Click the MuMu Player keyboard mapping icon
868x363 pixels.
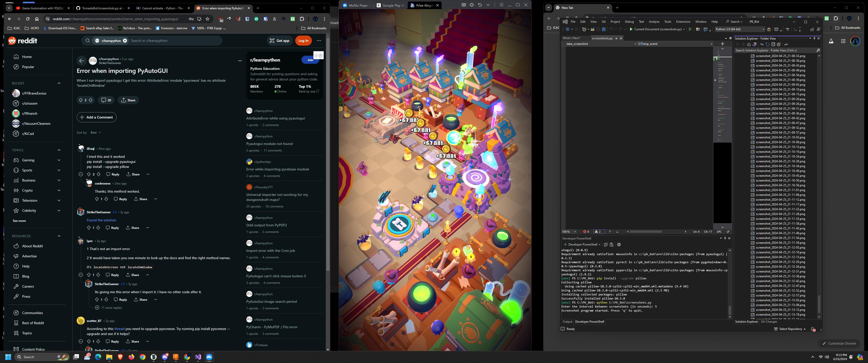click(x=464, y=5)
